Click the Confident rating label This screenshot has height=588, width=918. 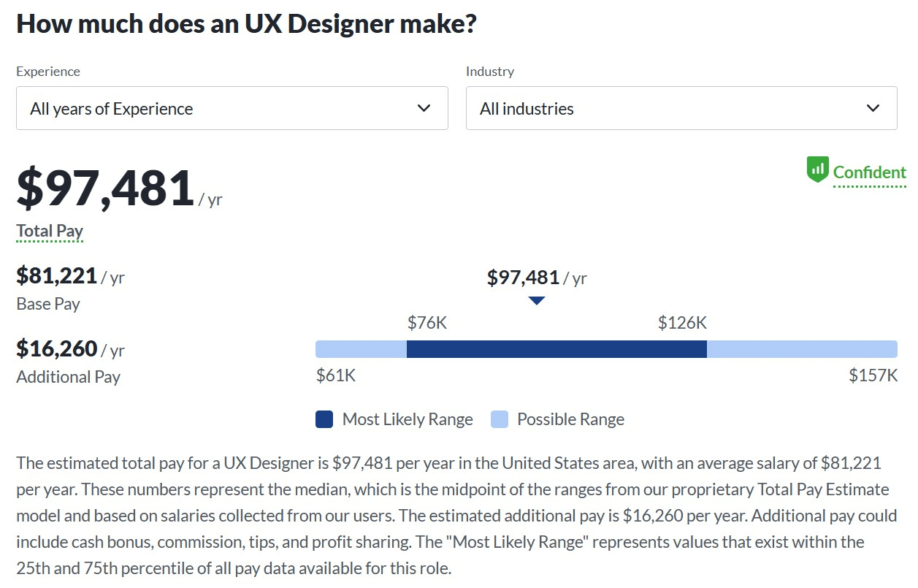pyautogui.click(x=870, y=172)
